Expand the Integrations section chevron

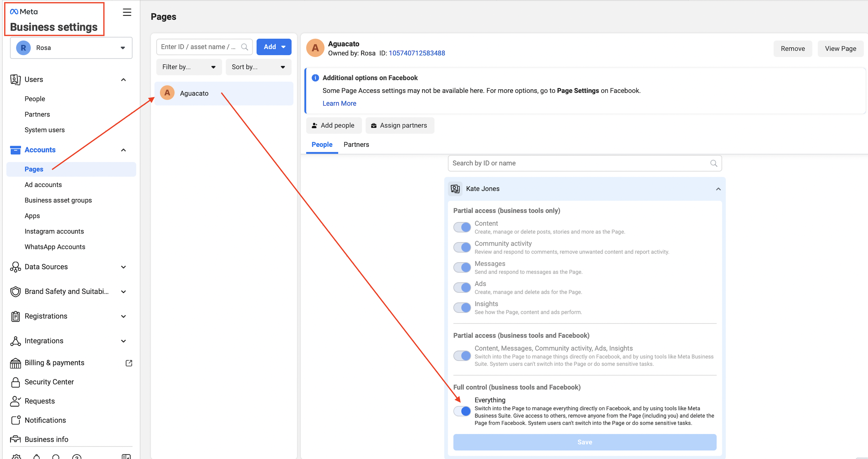[124, 341]
